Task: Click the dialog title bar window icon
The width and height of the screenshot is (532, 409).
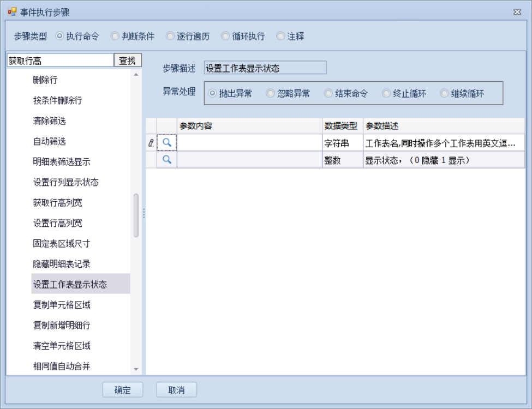Action: (12, 12)
